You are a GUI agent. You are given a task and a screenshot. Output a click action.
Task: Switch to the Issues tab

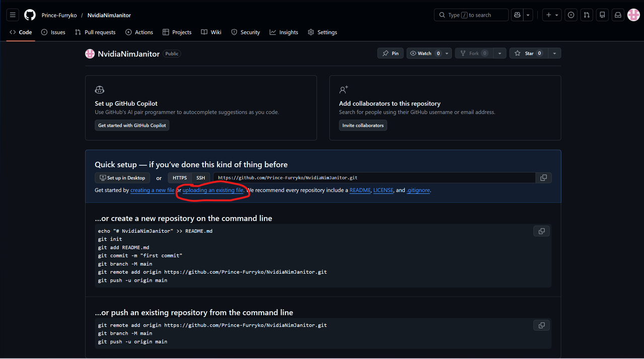(53, 32)
